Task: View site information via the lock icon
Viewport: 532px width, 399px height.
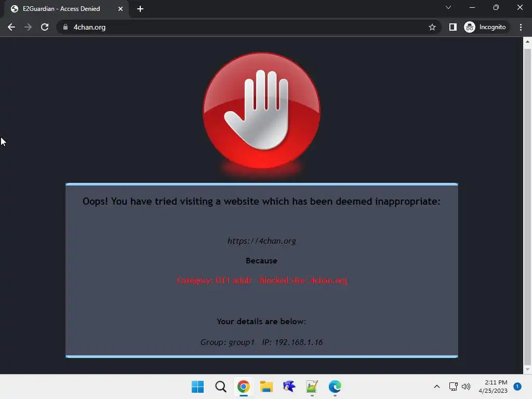Action: [65, 27]
